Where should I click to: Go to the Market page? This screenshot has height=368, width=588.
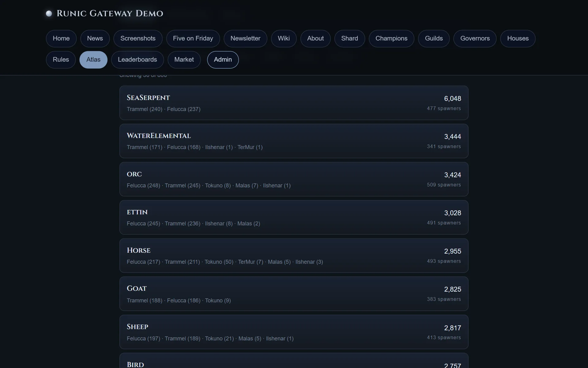184,60
